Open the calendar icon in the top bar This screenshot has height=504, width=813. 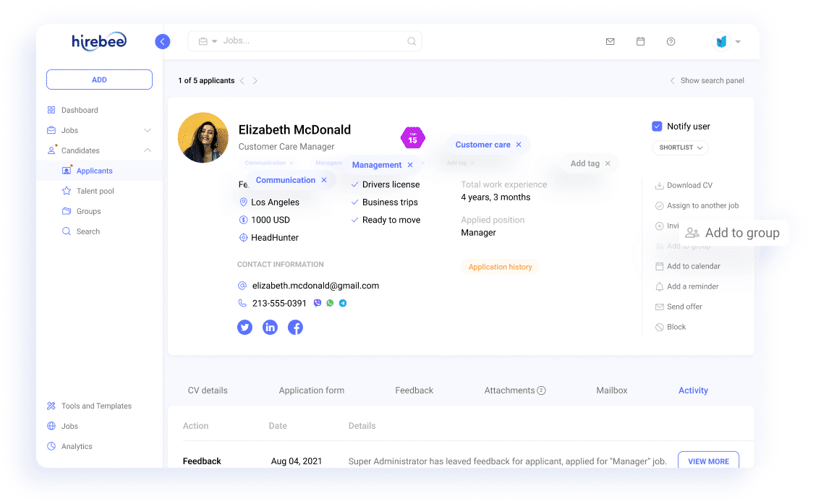640,41
